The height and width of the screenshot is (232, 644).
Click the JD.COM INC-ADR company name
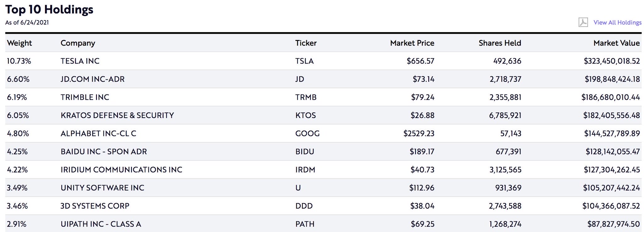[92, 79]
